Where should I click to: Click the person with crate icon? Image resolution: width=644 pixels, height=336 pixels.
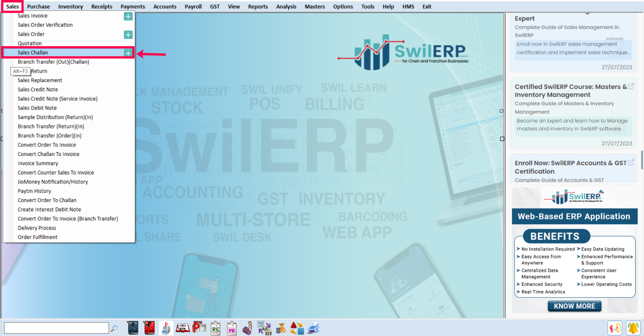point(248,328)
